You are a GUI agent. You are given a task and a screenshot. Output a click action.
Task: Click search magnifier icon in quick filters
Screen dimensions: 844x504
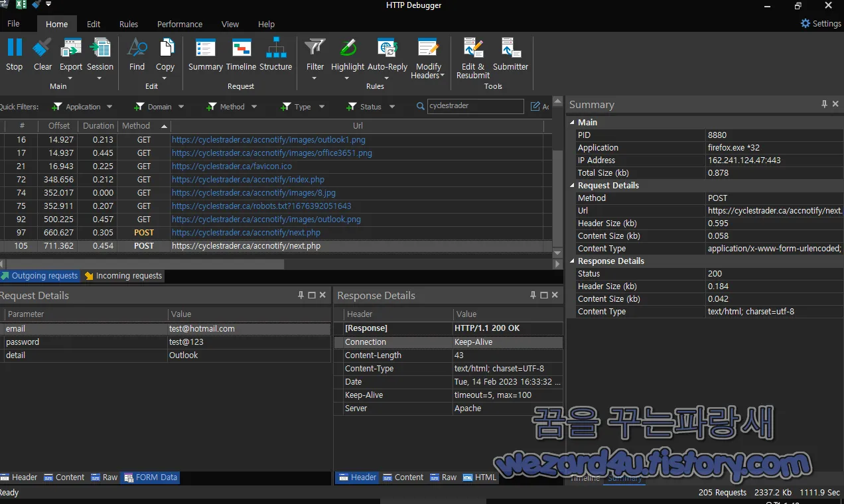(421, 106)
